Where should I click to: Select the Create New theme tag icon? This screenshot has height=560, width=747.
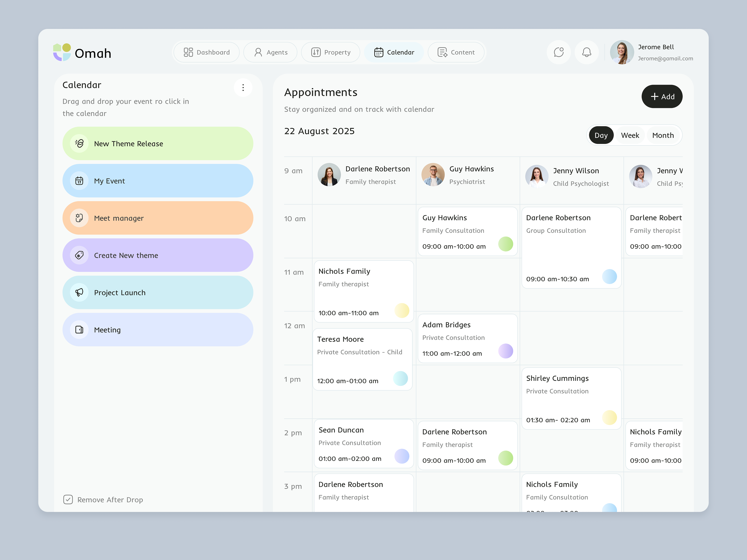tap(79, 255)
